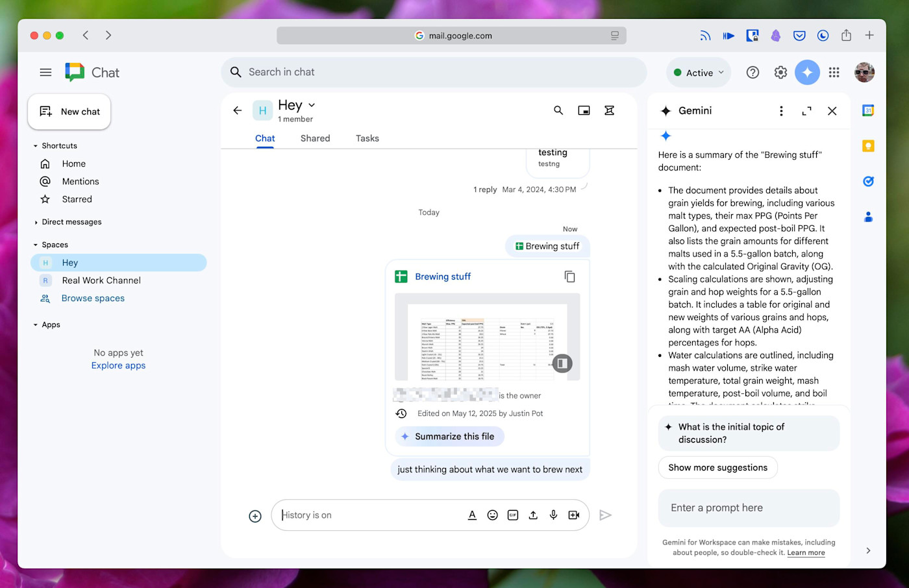Screen dimensions: 909x588
Task: Expand the Direct messages section
Action: click(36, 222)
